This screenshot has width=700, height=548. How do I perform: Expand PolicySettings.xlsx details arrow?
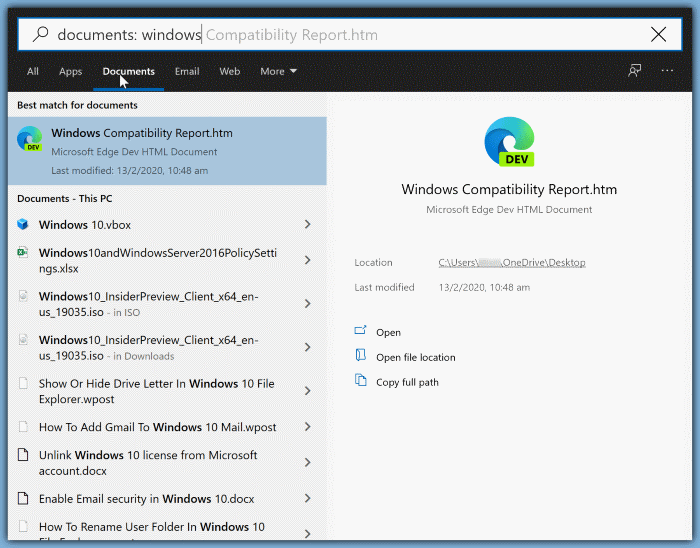tap(308, 260)
